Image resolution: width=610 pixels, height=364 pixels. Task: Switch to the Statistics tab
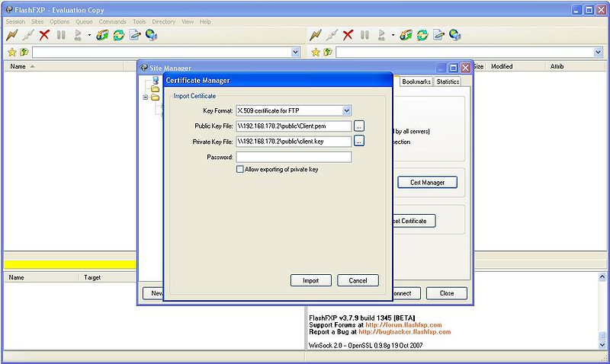coord(448,81)
